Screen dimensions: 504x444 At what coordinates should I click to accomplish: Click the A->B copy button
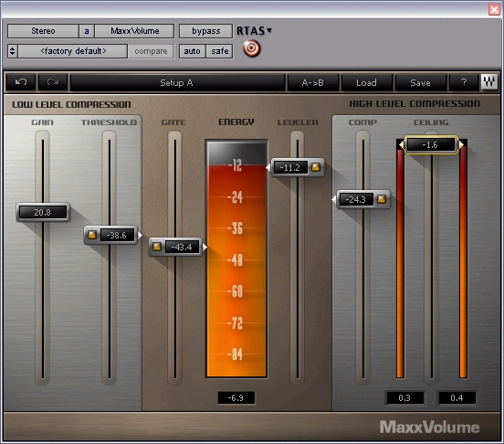click(x=312, y=82)
